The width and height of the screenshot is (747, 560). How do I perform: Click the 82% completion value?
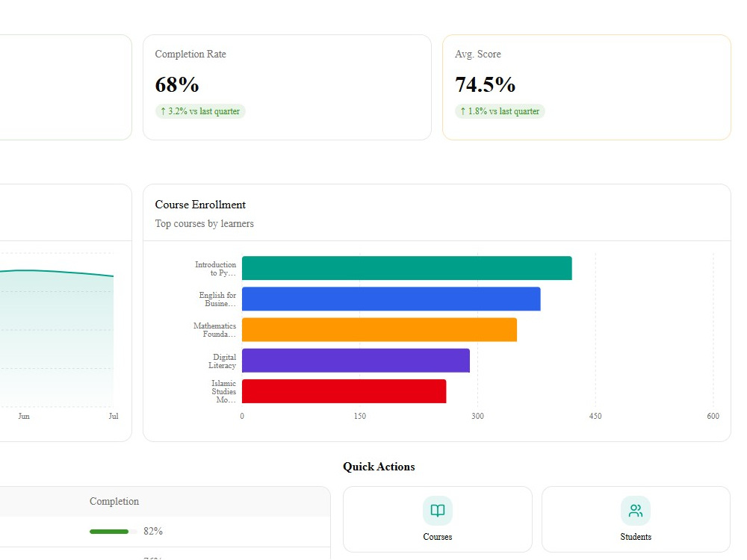[153, 531]
